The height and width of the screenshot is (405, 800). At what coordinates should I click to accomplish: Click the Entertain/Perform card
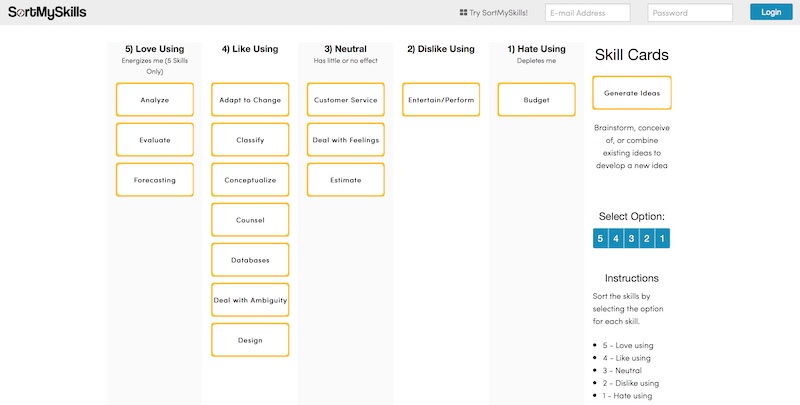(x=441, y=100)
